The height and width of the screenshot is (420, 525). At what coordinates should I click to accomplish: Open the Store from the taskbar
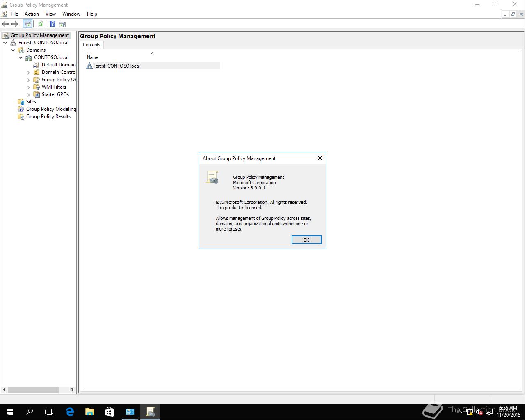point(110,411)
